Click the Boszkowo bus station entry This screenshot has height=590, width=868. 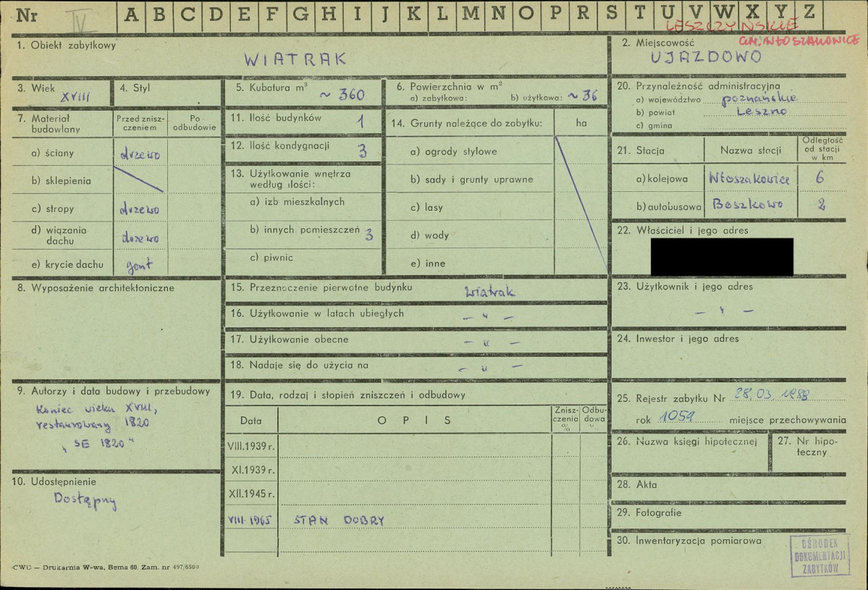point(747,204)
